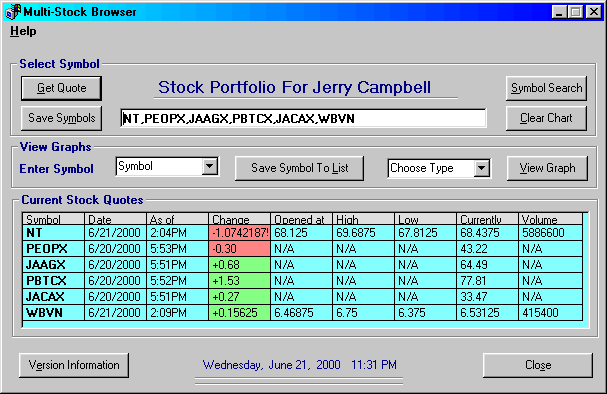
Task: Open Symbol Search
Action: point(546,88)
